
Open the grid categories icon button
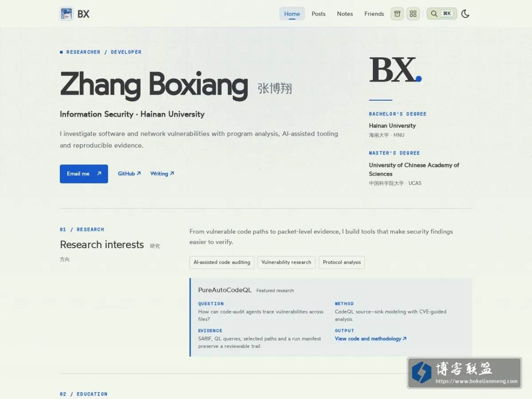coord(413,14)
